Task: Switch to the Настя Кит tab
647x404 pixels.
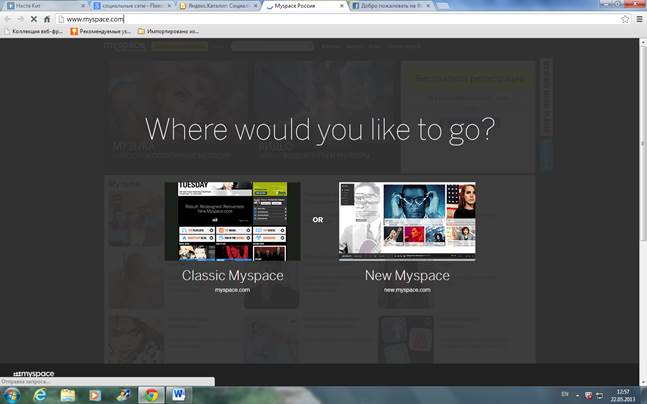Action: tap(45, 6)
